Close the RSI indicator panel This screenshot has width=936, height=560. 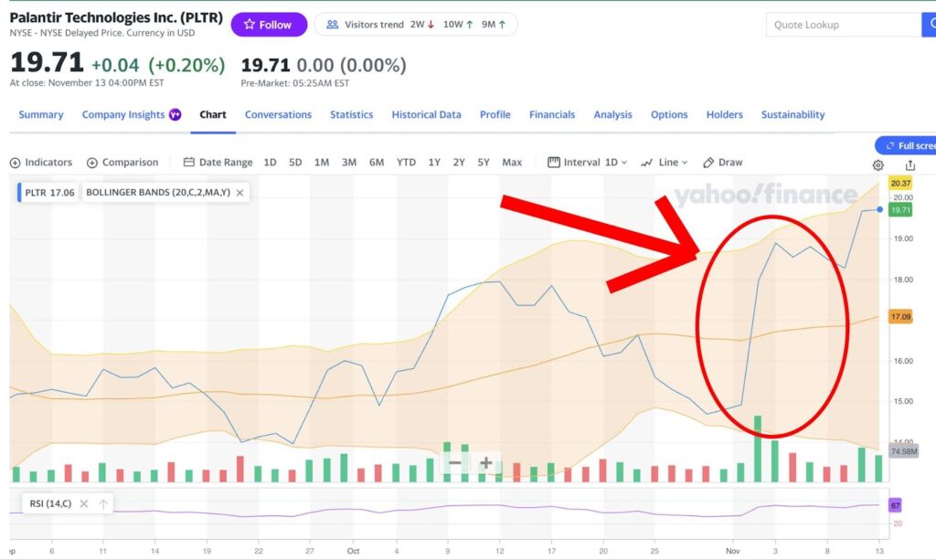pyautogui.click(x=83, y=503)
